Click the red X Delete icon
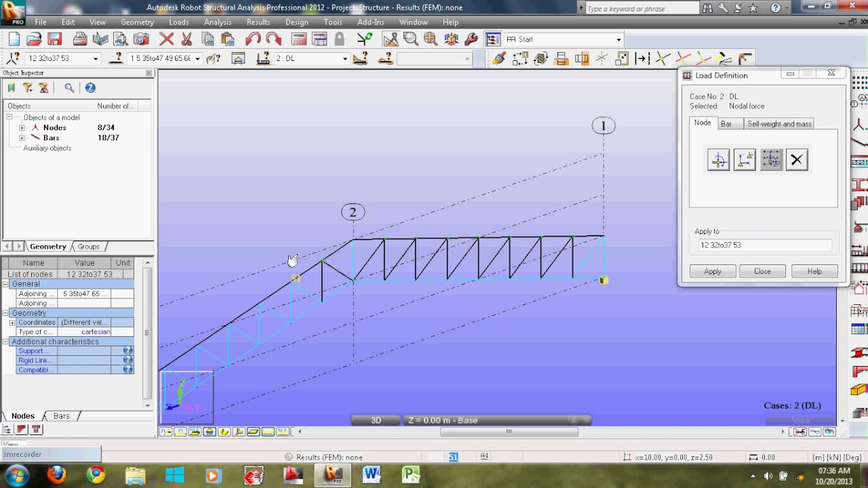This screenshot has height=488, width=868. pos(166,39)
